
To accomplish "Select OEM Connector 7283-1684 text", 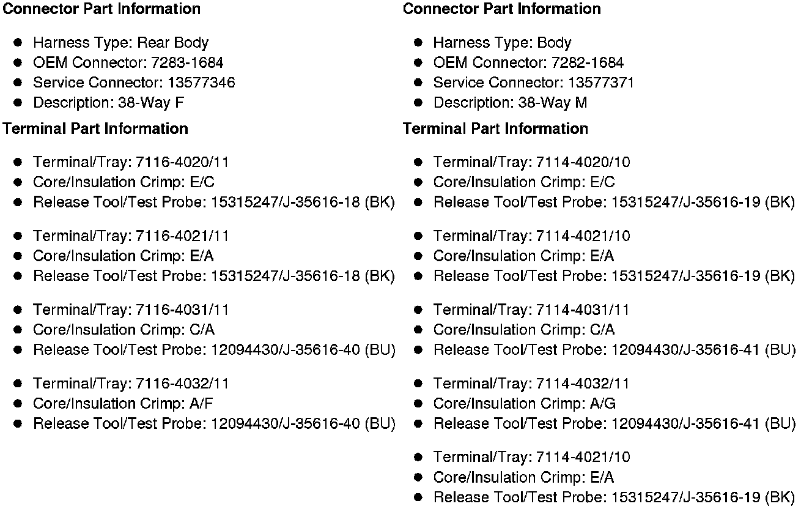I will coord(128,63).
